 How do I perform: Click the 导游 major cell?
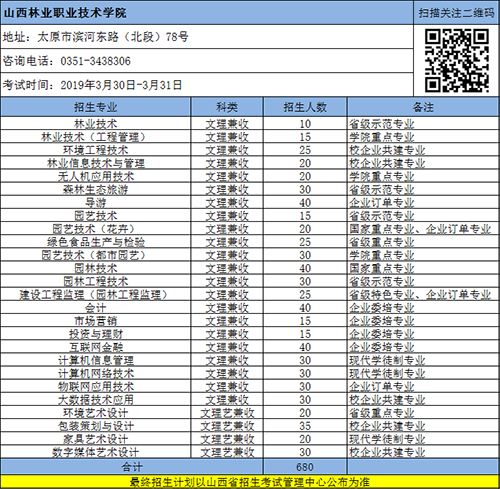click(x=96, y=203)
